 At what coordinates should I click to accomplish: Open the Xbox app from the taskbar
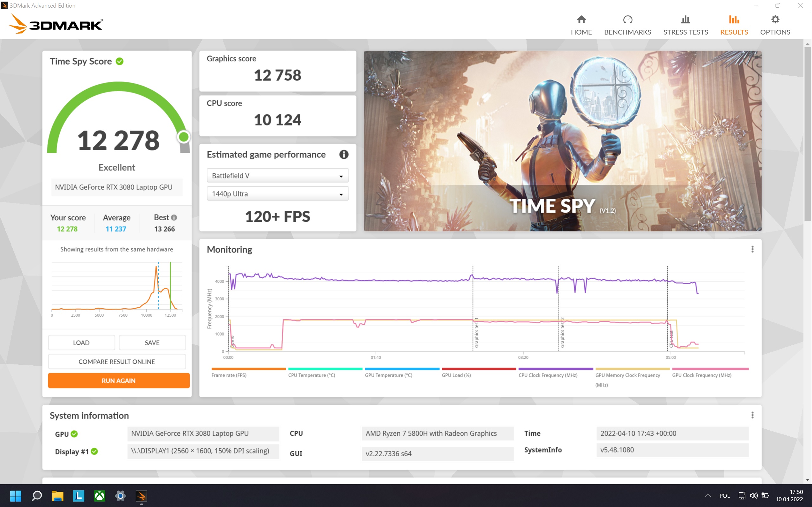point(99,496)
